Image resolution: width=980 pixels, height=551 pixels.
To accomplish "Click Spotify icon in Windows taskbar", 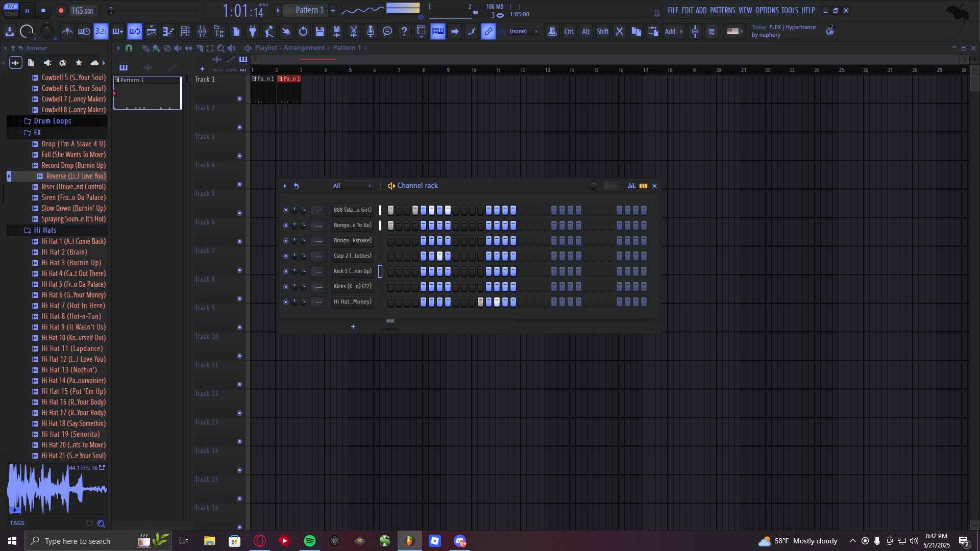I will [x=310, y=541].
